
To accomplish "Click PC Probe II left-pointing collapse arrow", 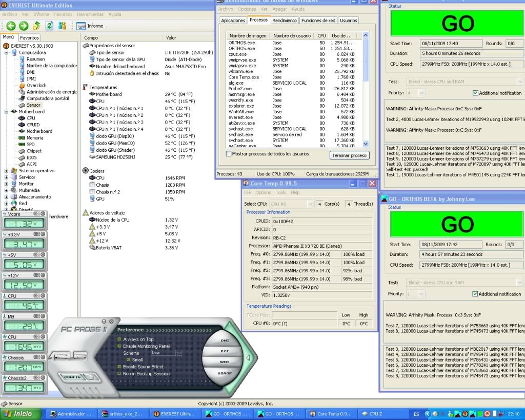I will (248, 358).
